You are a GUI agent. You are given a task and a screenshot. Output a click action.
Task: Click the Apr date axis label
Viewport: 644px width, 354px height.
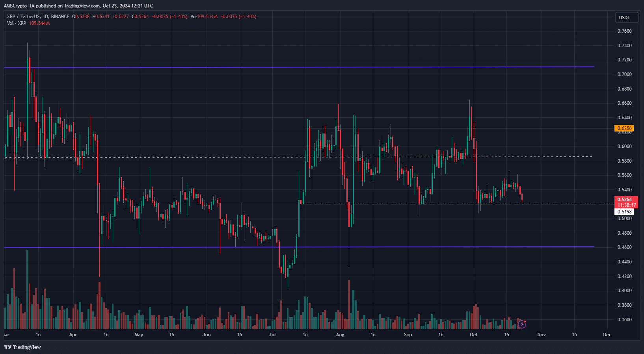coord(73,335)
